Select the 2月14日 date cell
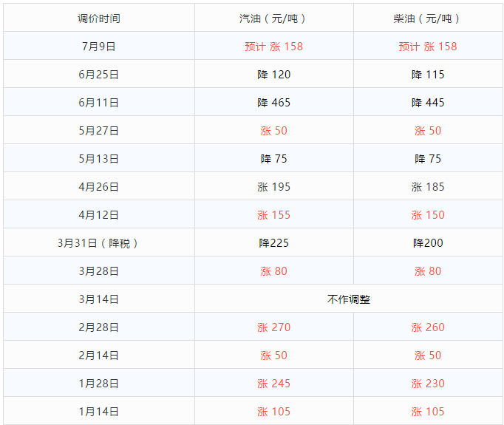 [x=99, y=356]
